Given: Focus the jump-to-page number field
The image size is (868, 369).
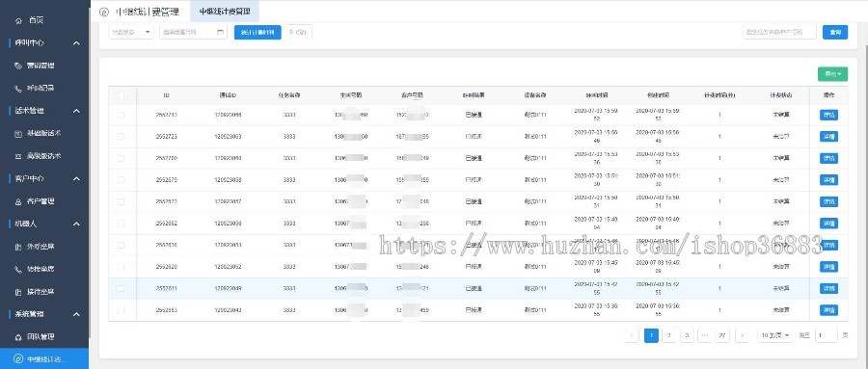Looking at the screenshot, I should (826, 335).
